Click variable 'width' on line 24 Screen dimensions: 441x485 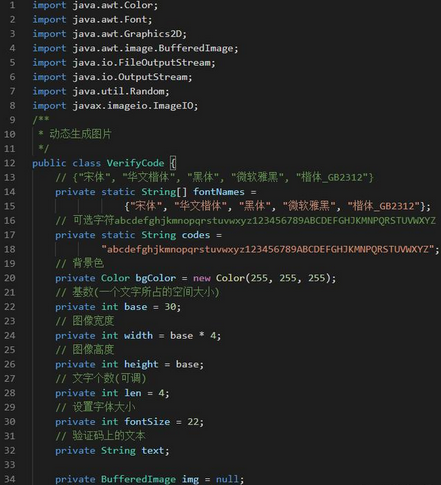point(138,335)
